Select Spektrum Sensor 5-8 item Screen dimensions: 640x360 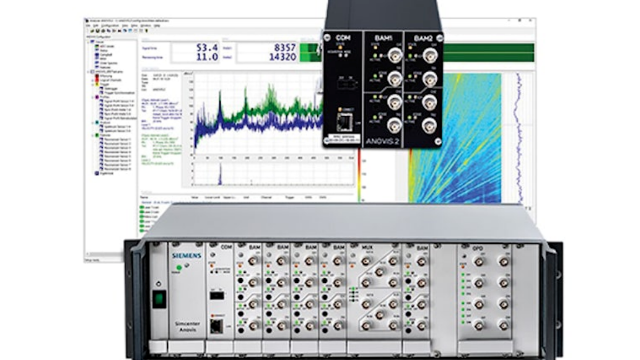[118, 131]
